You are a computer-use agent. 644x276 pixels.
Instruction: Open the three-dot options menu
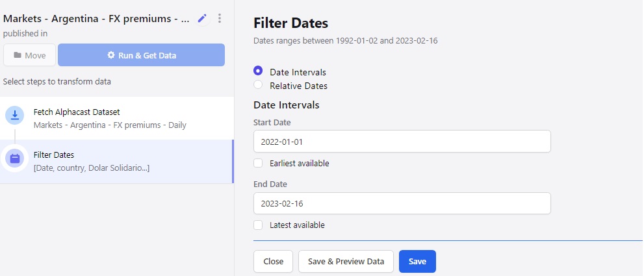[x=220, y=18]
